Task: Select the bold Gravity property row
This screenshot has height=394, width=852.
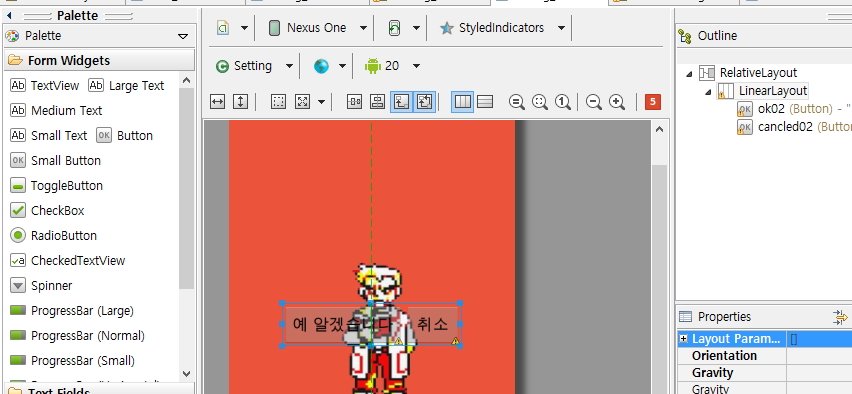Action: point(765,373)
